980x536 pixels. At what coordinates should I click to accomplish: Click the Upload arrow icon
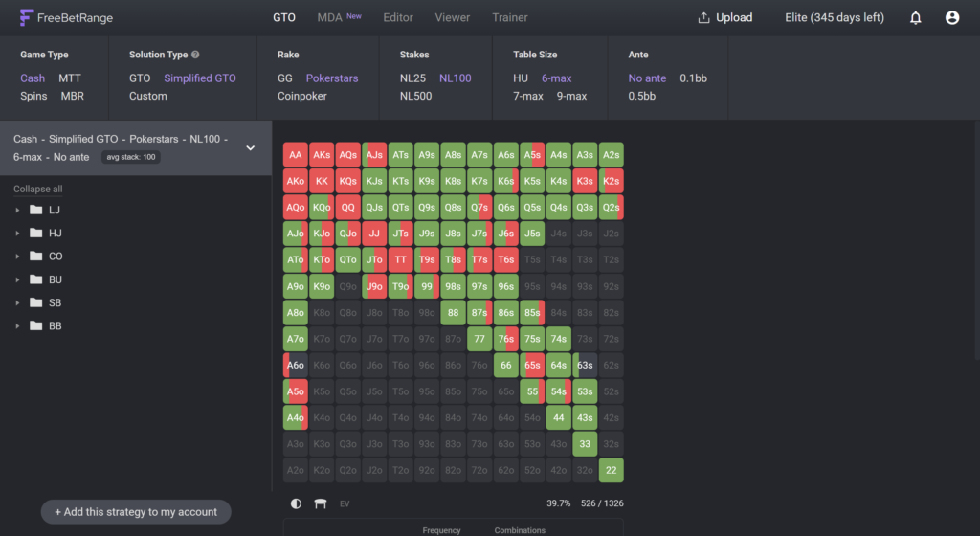coord(703,17)
